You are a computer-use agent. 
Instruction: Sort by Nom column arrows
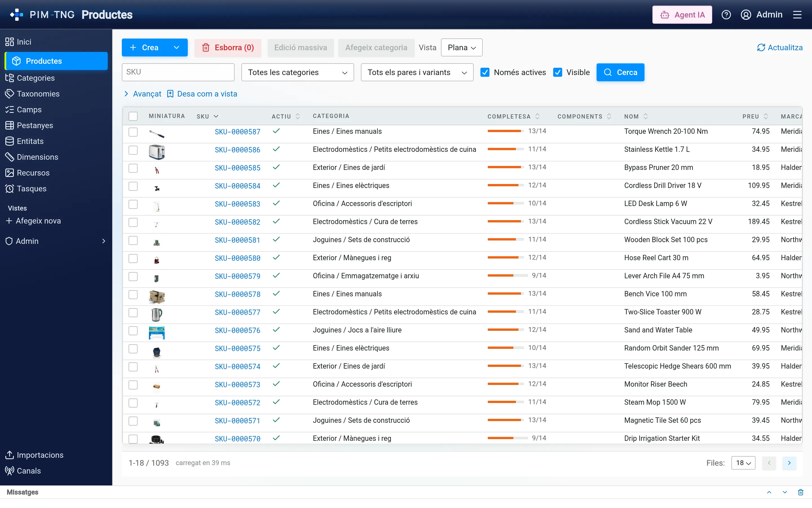pos(646,116)
